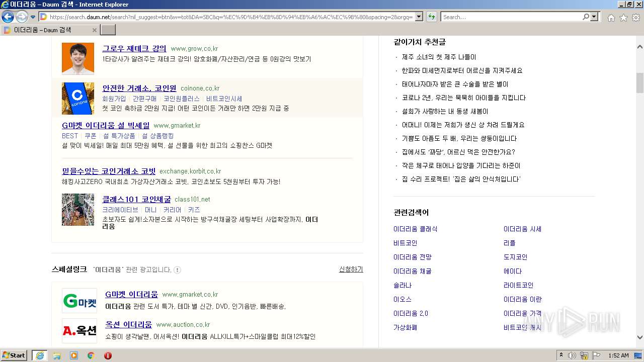Open the media player taskbar icon
Viewport: 644px width, 362px height.
click(x=74, y=355)
